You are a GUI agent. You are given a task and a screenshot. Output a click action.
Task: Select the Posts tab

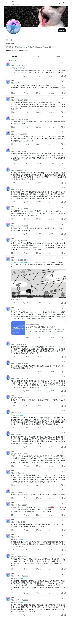click(15, 56)
